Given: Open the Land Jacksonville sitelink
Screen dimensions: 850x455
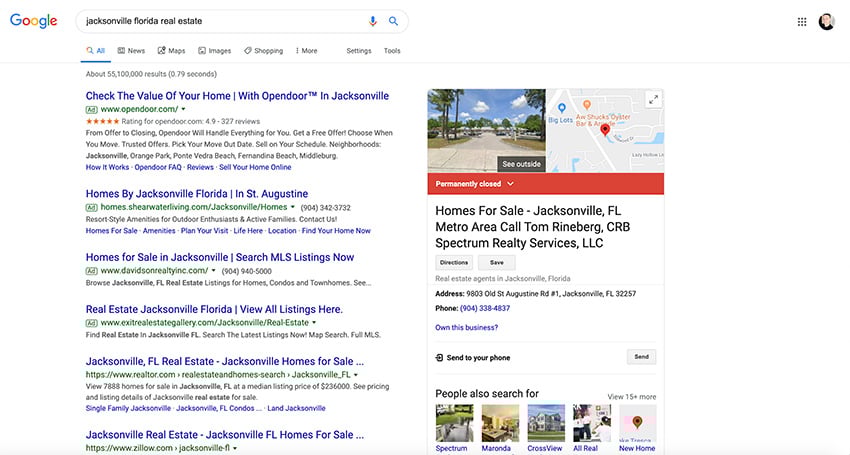Looking at the screenshot, I should (296, 408).
